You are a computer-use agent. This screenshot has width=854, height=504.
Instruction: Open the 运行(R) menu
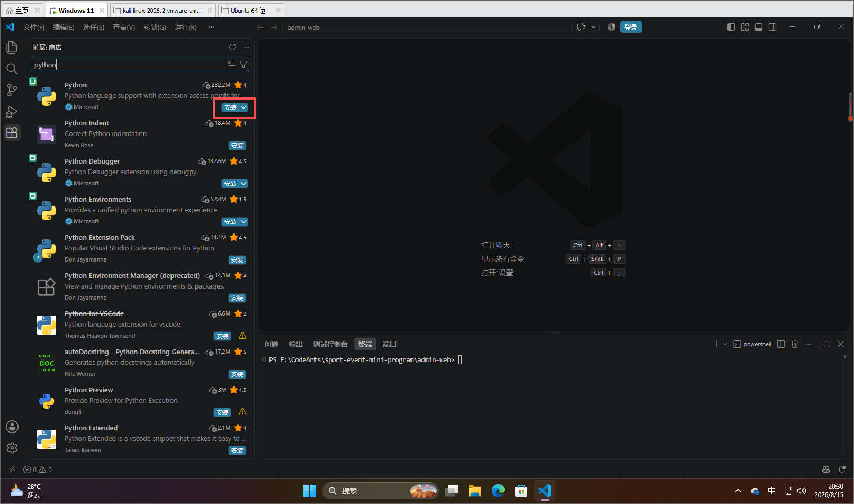point(186,27)
